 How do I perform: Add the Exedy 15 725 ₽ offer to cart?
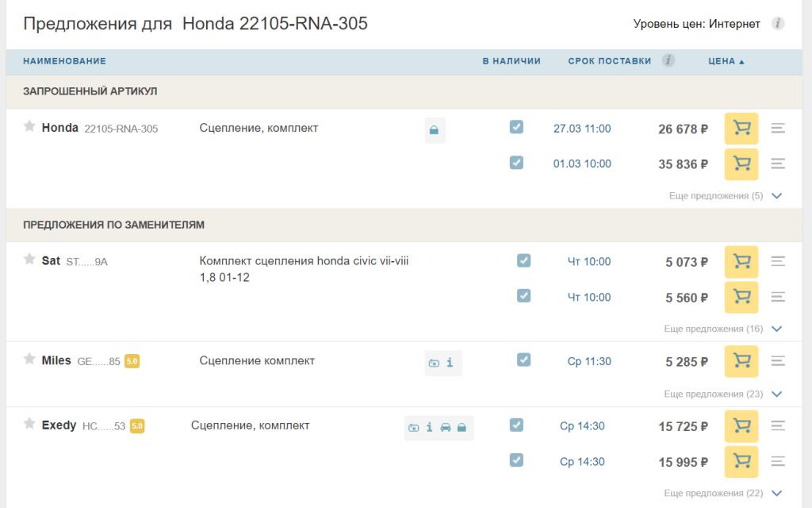[x=741, y=426]
